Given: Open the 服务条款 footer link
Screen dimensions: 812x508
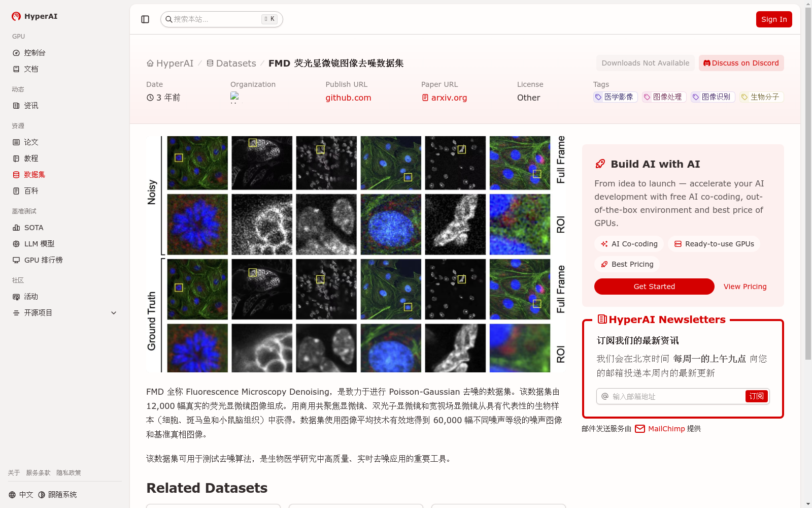Looking at the screenshot, I should coord(38,473).
